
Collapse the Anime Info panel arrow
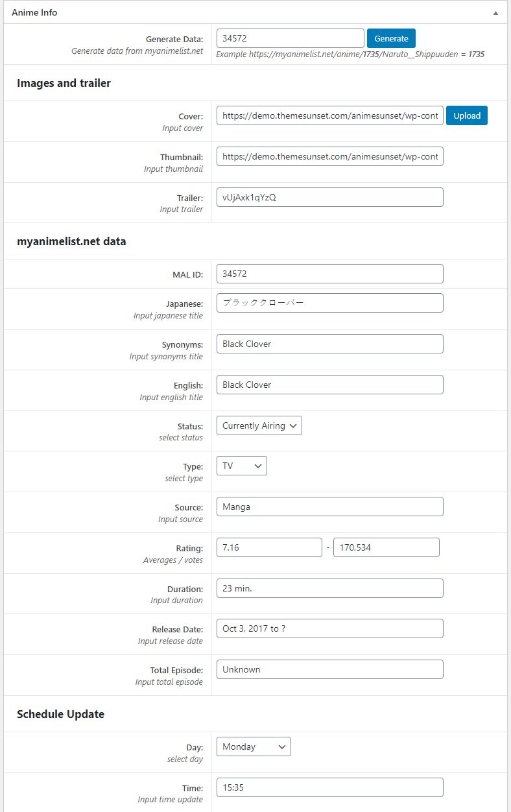495,12
